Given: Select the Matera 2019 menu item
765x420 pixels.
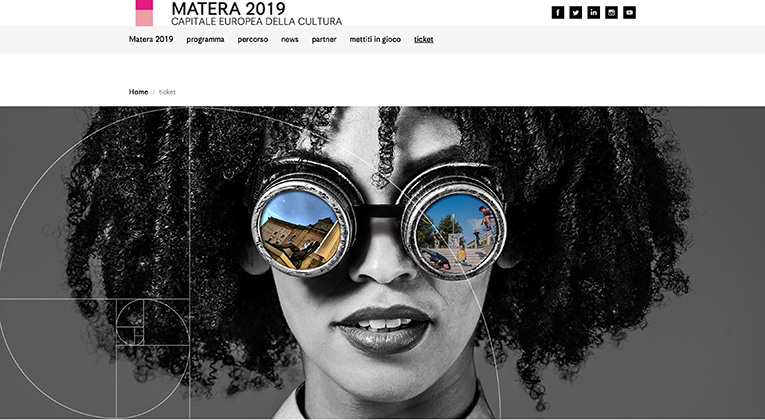Looking at the screenshot, I should click(x=151, y=40).
